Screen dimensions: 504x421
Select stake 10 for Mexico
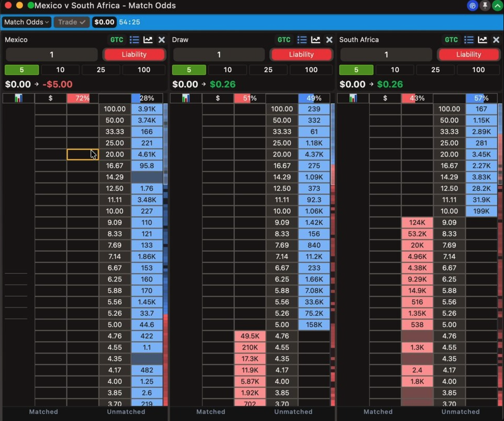(60, 69)
